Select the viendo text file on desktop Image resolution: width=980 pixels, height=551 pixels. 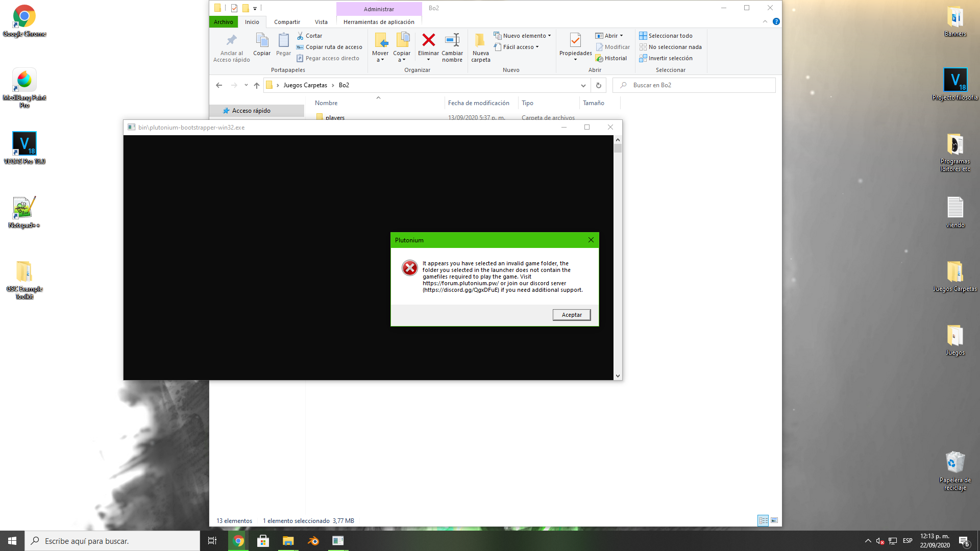click(x=955, y=212)
